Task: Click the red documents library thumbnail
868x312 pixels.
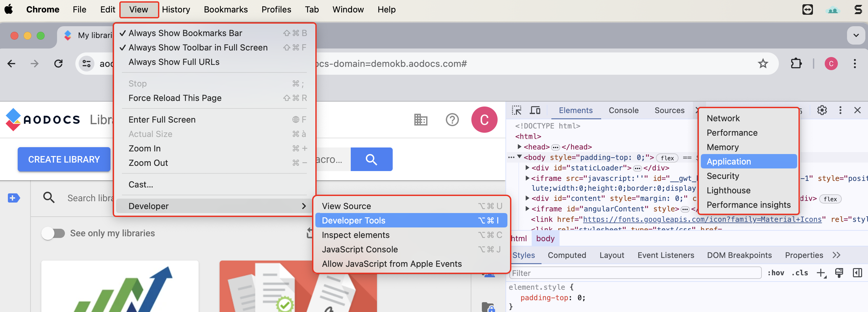Action: tap(298, 286)
